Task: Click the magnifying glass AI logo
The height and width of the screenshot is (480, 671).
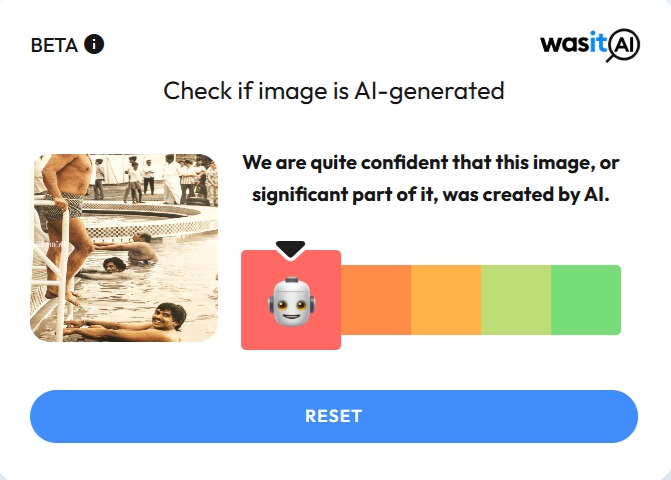Action: pos(623,45)
